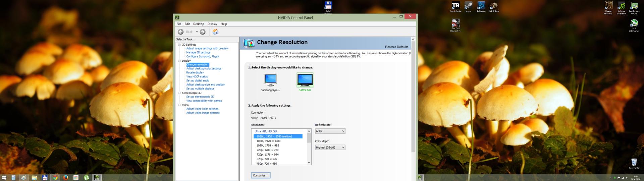The image size is (644, 181).
Task: Click the Home icon in NVIDIA toolbar
Action: coord(215,32)
